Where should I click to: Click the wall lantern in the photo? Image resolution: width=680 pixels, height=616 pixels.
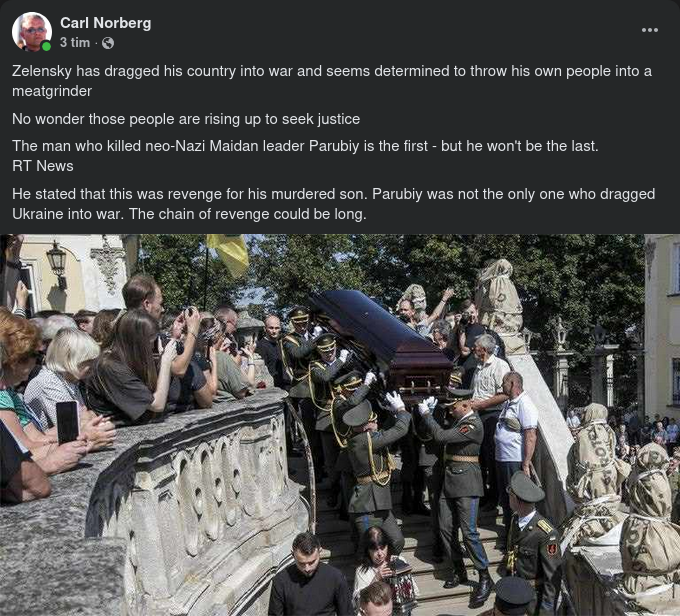tap(57, 265)
